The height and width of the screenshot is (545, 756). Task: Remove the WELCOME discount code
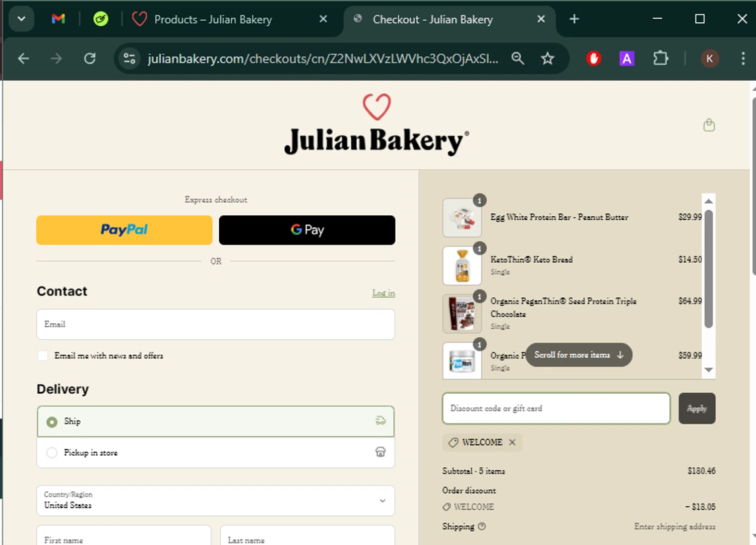click(x=512, y=442)
